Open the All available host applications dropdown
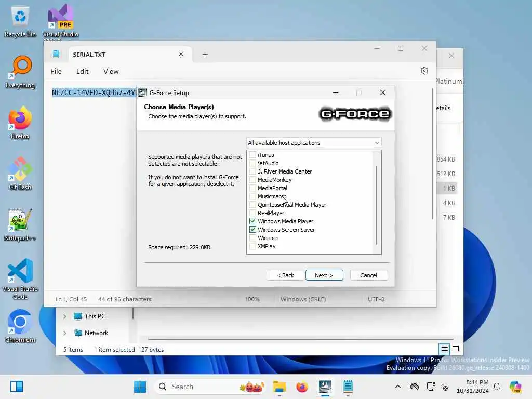This screenshot has height=399, width=532. 314,143
